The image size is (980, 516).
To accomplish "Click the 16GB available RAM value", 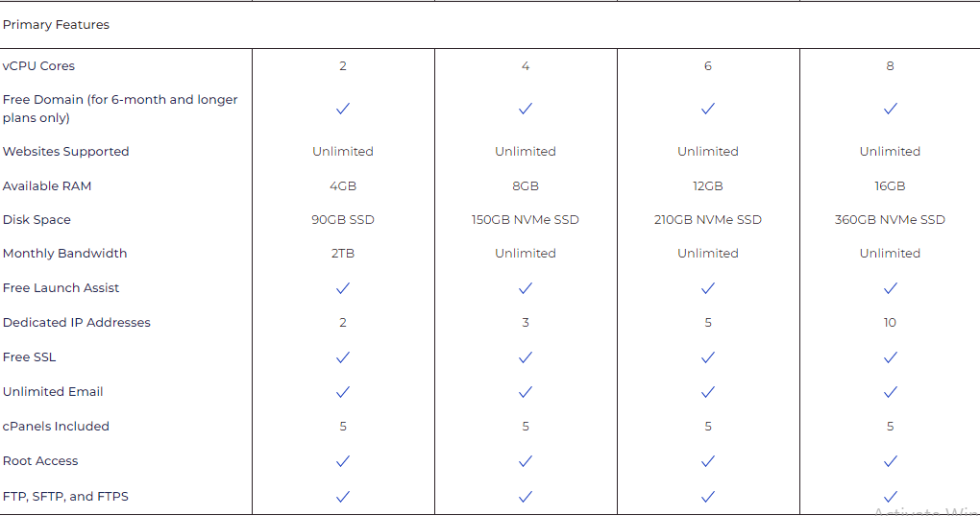I will click(x=890, y=186).
